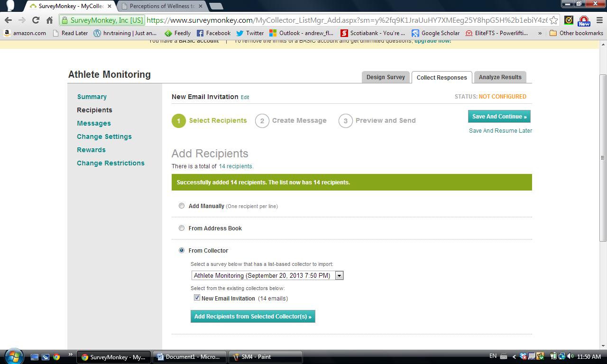Open the Facebook bookmark
Screen dimensions: 607x364
213,33
